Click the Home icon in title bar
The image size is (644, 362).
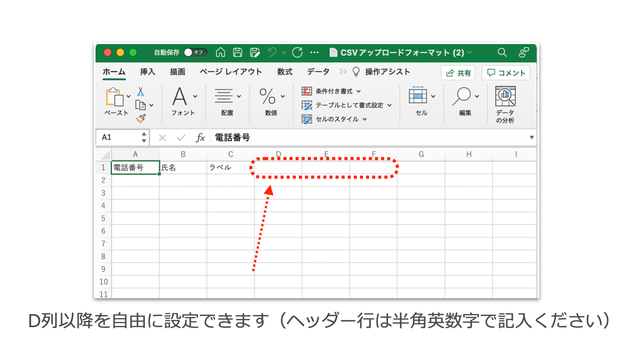(x=220, y=52)
